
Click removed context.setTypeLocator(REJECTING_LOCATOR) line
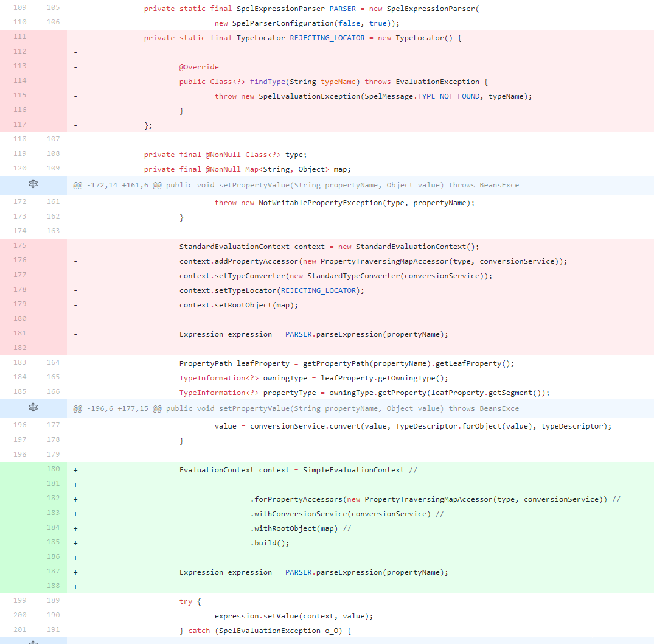pyautogui.click(x=271, y=290)
